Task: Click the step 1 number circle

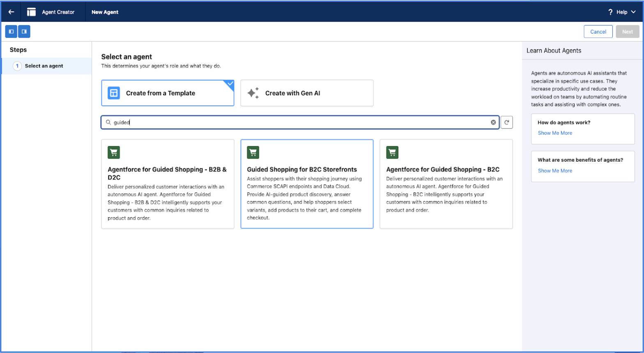Action: (x=17, y=66)
